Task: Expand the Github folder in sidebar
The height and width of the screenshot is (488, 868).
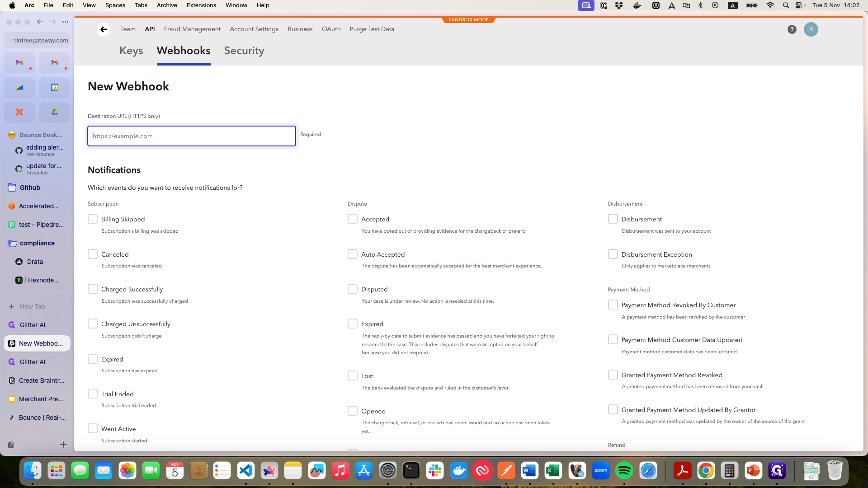Action: pos(37,188)
